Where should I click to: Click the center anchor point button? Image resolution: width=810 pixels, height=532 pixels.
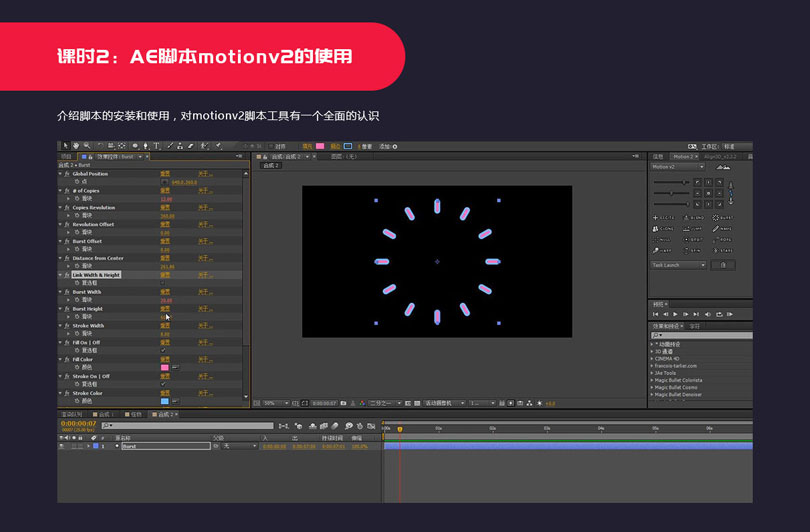708,193
